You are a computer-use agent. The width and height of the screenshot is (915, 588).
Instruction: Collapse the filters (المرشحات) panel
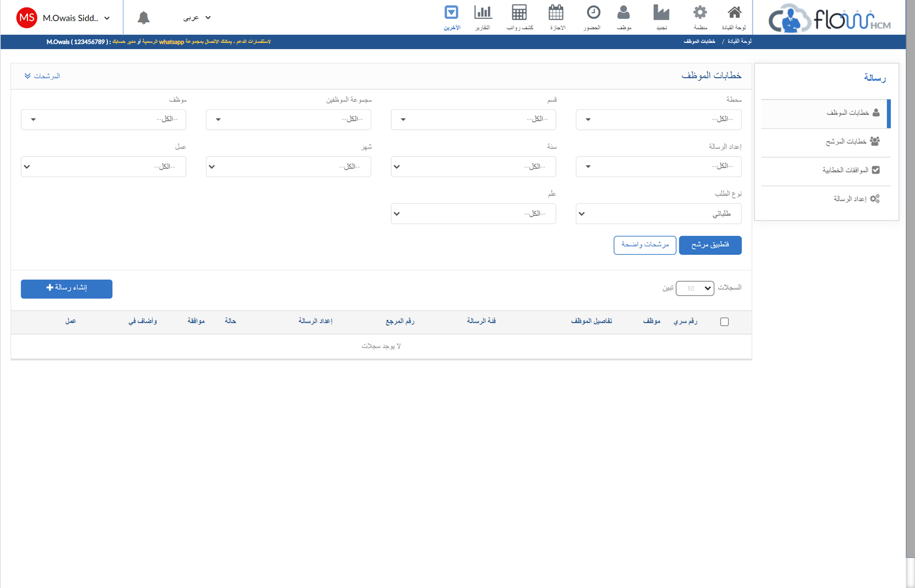point(42,76)
